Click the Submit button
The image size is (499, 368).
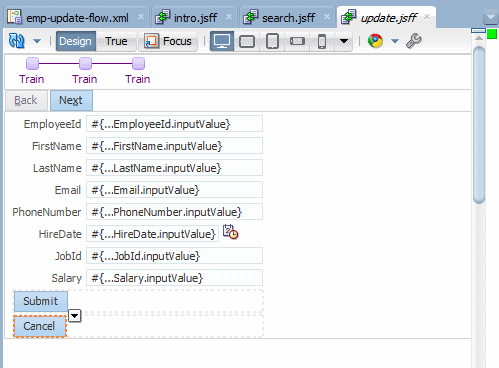click(41, 301)
